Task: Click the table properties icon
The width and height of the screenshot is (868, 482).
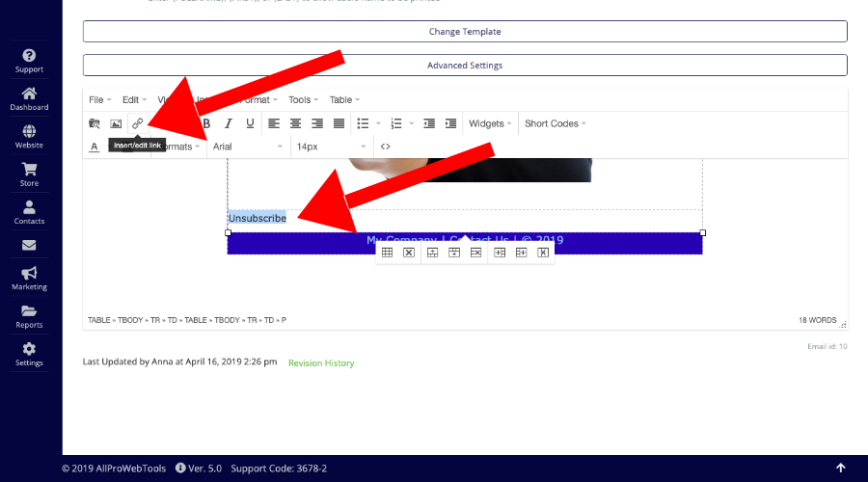Action: point(387,253)
